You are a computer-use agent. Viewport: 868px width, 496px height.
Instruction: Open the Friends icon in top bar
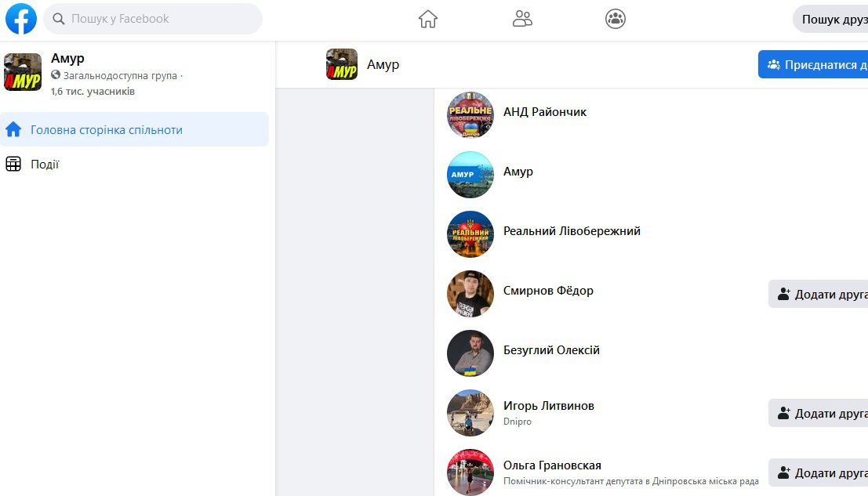pos(522,20)
